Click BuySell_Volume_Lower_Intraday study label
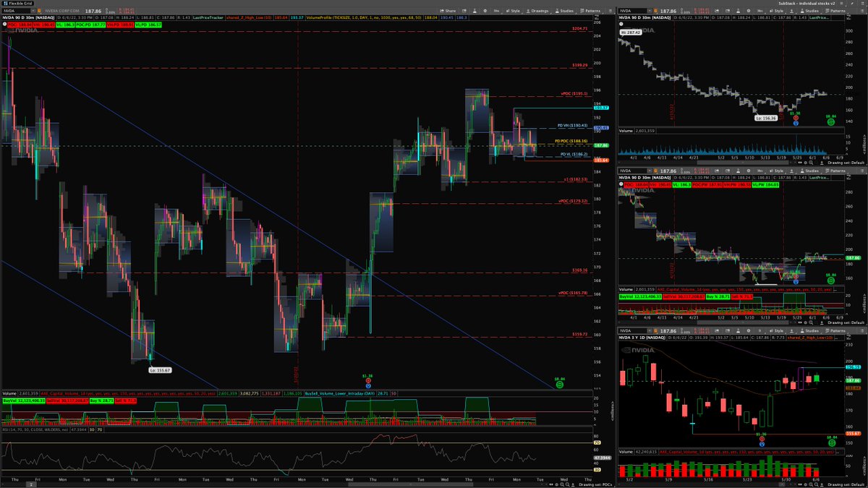Viewport: 868px width, 488px height. [x=339, y=394]
